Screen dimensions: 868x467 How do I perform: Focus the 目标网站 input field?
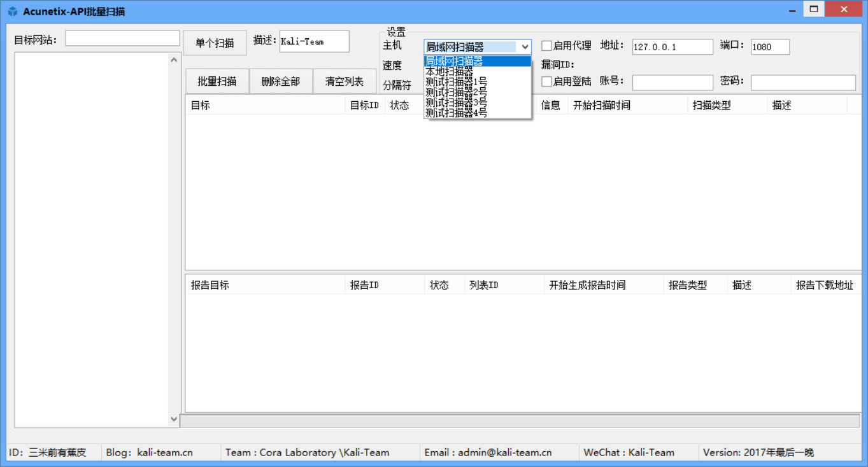pos(122,39)
